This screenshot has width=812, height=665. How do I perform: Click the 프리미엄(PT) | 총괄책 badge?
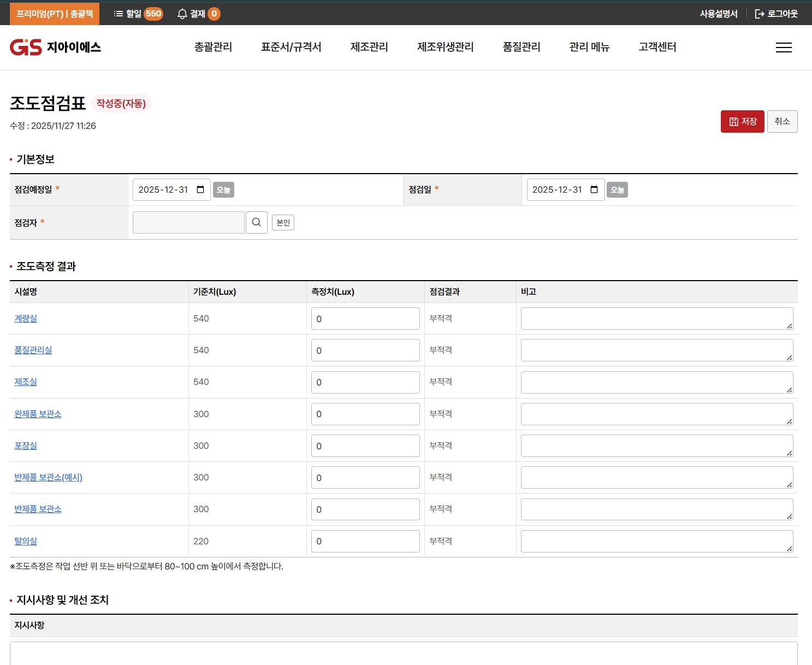tap(55, 14)
